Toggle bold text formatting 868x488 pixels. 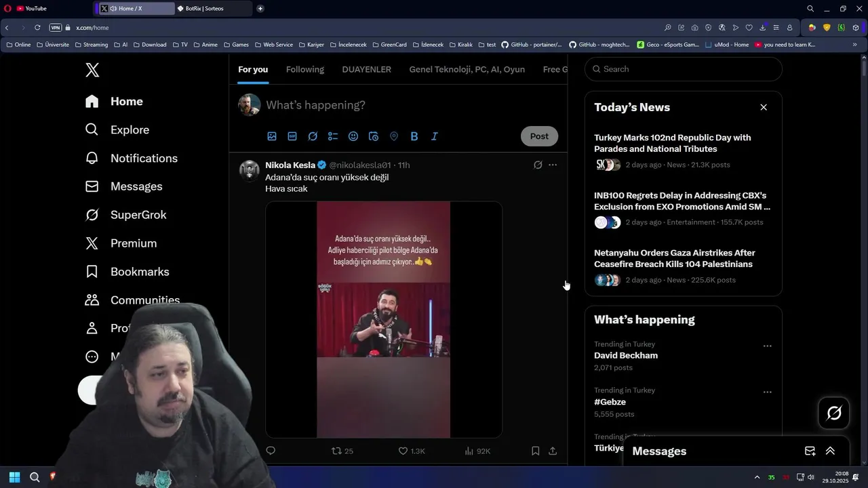414,136
